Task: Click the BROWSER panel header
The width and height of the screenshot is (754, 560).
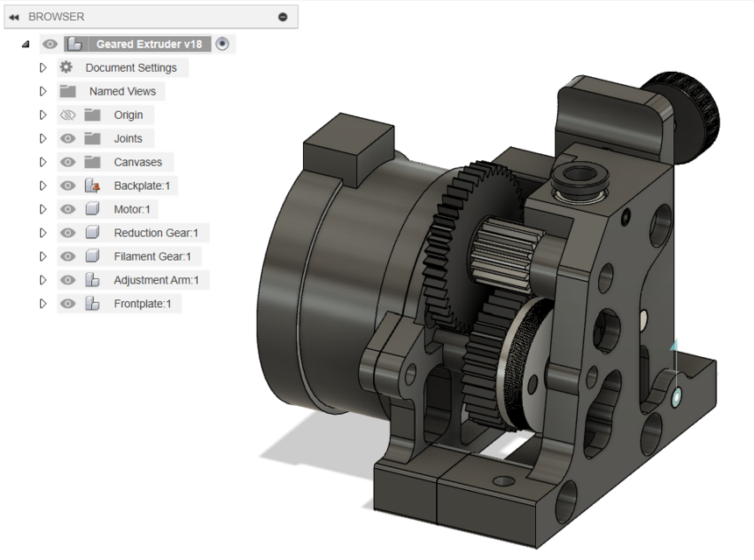Action: (x=55, y=16)
